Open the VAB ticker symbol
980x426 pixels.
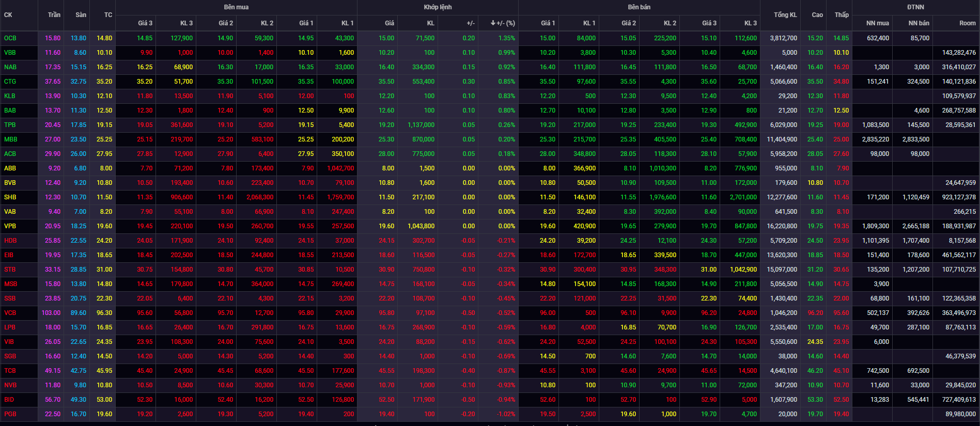coord(10,212)
